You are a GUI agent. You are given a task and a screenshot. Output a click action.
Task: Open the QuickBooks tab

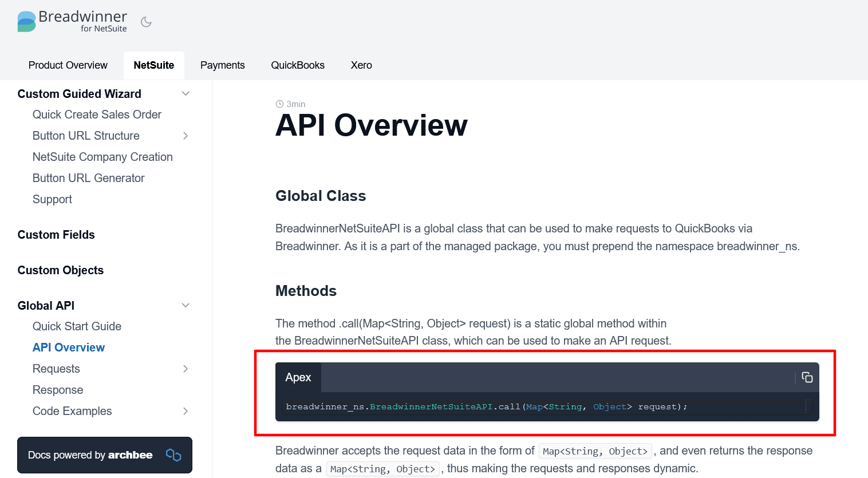coord(297,65)
